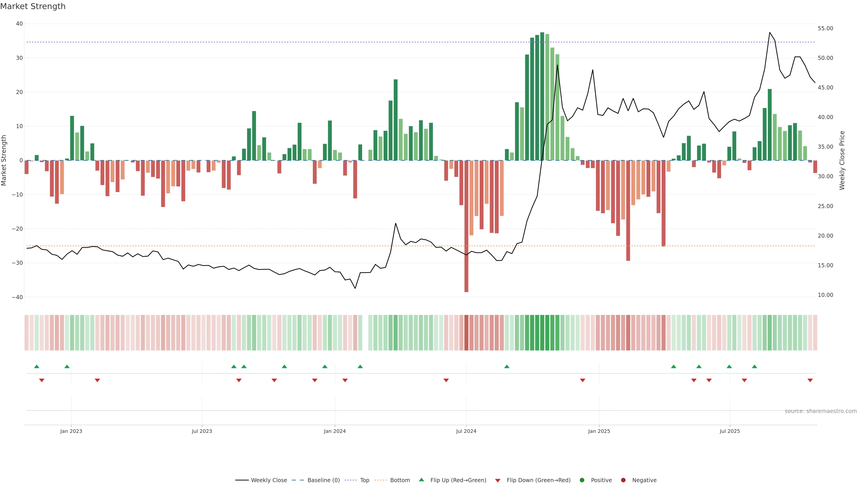Click Bottom legend line icon
This screenshot has width=868, height=488.
380,480
